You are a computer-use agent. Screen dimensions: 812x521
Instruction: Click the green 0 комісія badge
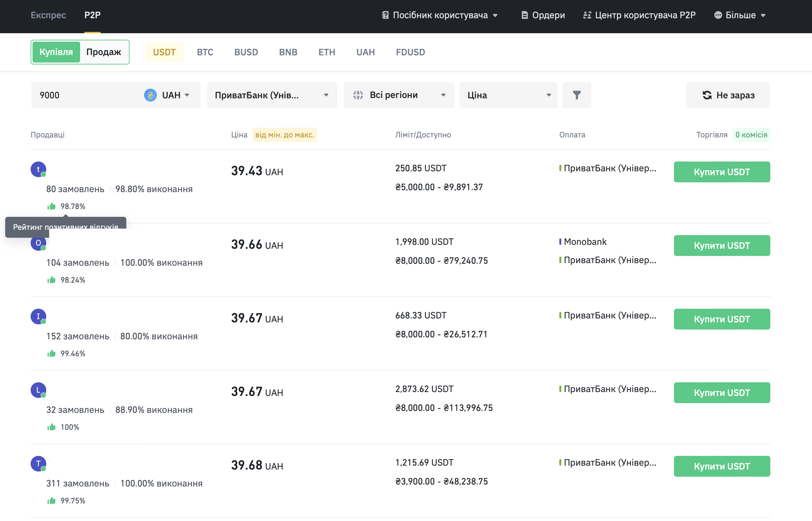[751, 135]
